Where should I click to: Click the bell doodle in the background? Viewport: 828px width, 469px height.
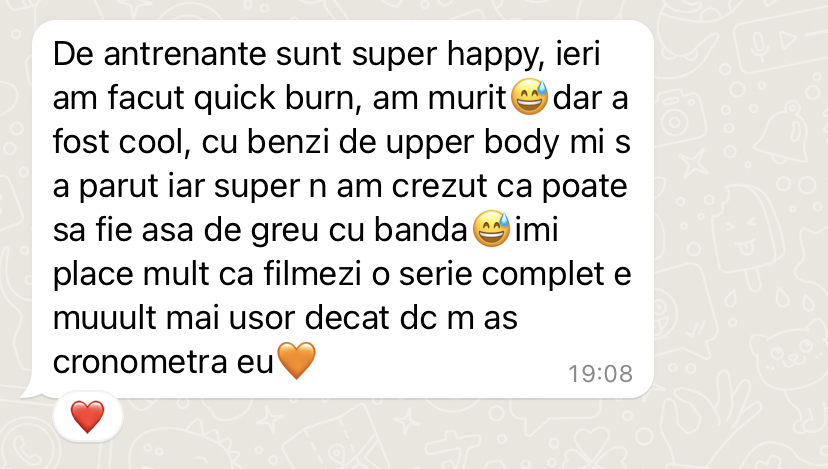point(787,132)
